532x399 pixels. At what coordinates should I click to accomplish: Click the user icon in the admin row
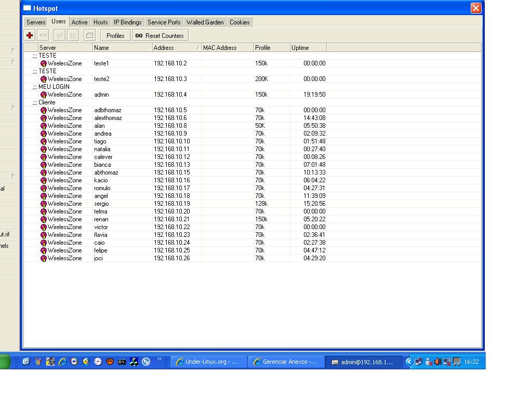click(44, 95)
